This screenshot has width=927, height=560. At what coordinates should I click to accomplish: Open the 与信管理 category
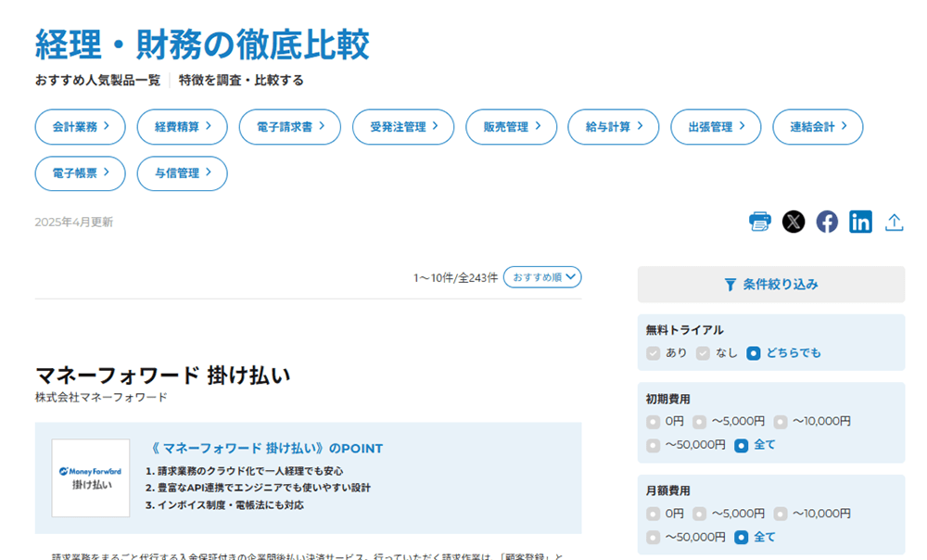182,173
